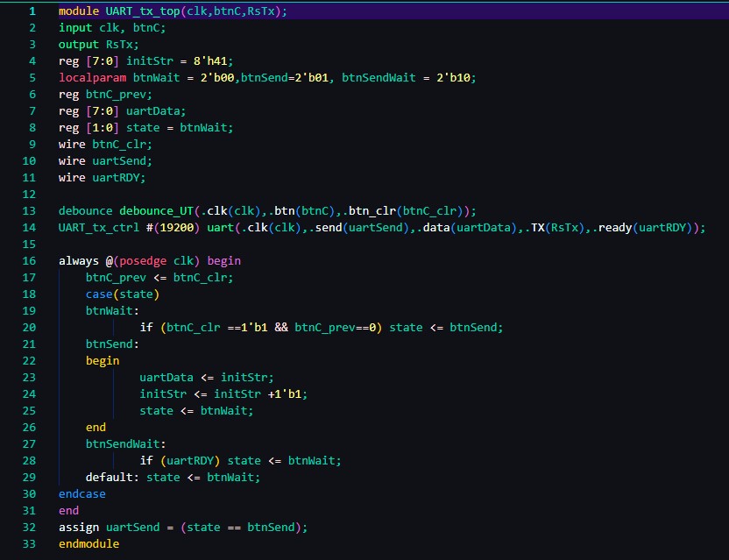Click line number 1 in the gutter
The height and width of the screenshot is (560, 729).
pos(32,11)
